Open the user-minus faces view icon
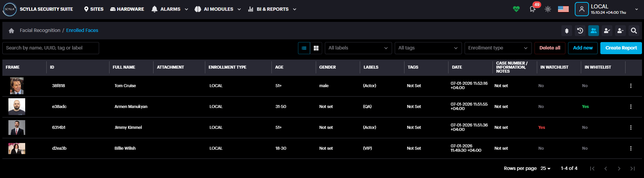 pos(620,31)
